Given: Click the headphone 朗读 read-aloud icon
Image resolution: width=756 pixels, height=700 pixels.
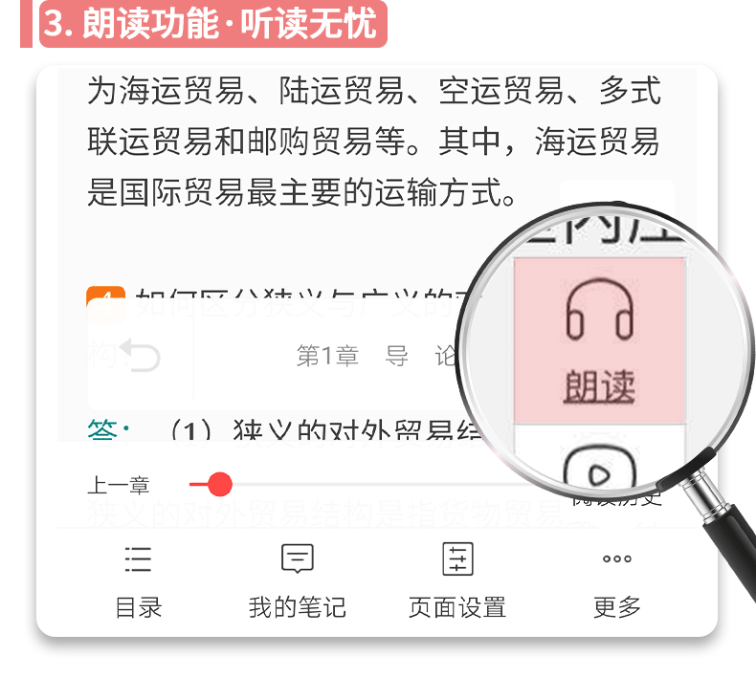Looking at the screenshot, I should coord(599,308).
